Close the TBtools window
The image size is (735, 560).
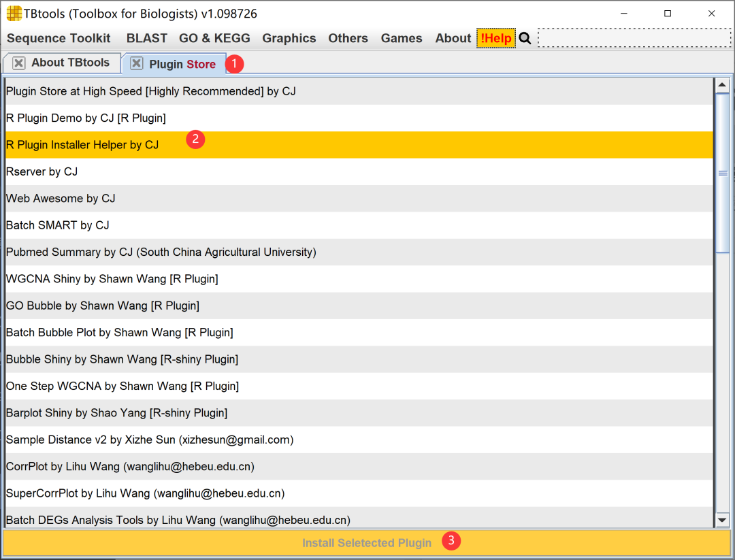[x=711, y=14]
